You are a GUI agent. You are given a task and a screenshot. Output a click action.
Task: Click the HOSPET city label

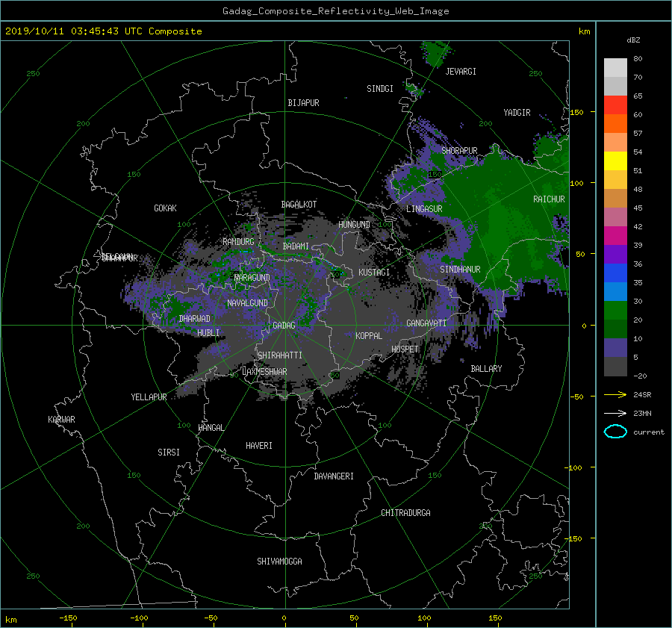(405, 349)
